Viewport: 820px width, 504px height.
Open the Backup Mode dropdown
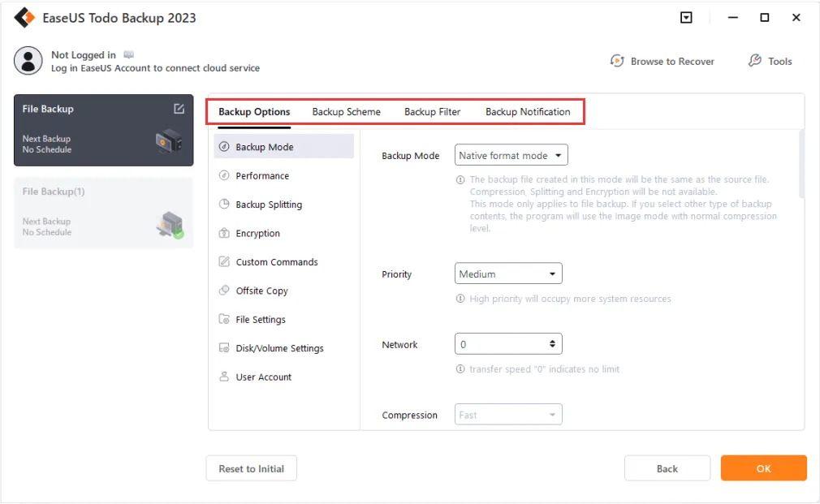(x=511, y=155)
